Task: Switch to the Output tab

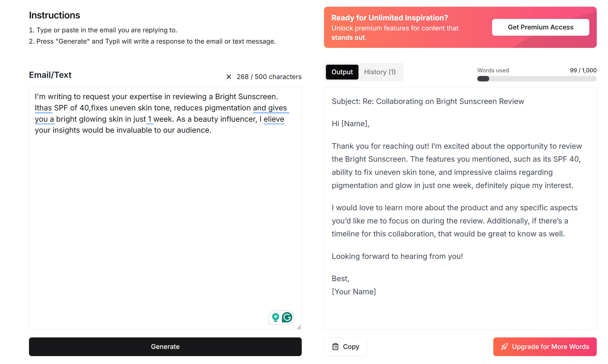Action: [x=342, y=72]
